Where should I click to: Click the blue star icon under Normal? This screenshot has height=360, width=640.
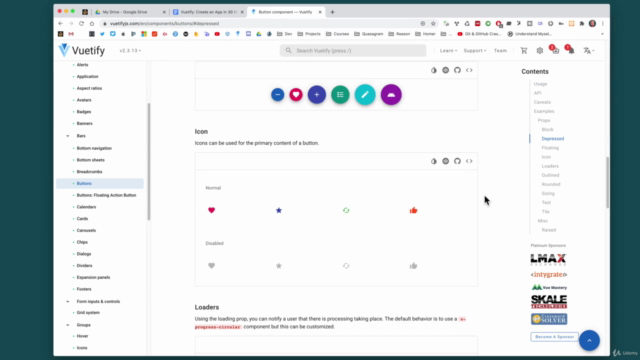(x=279, y=210)
